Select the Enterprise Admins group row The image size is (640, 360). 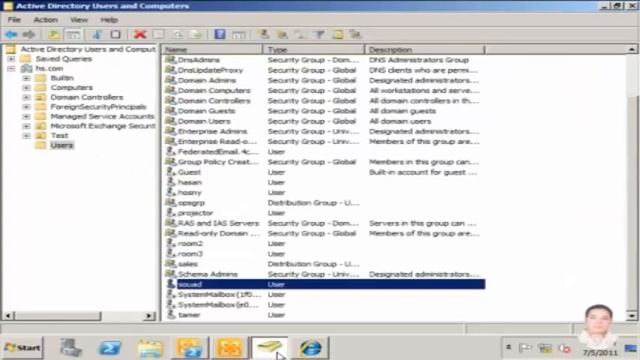[324, 131]
